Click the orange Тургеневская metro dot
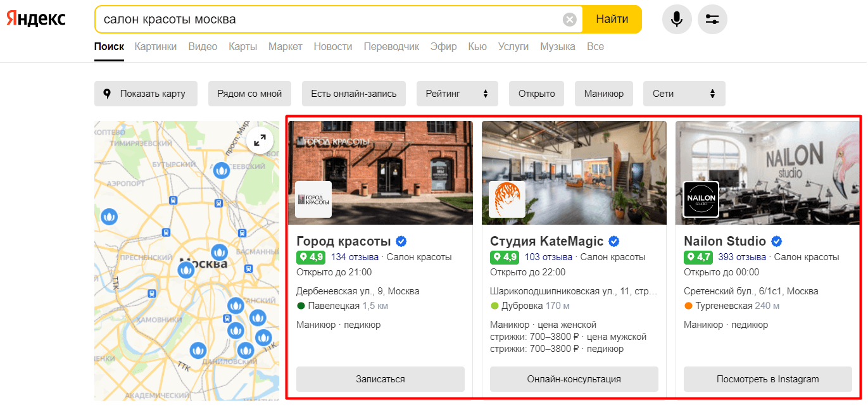 click(688, 306)
